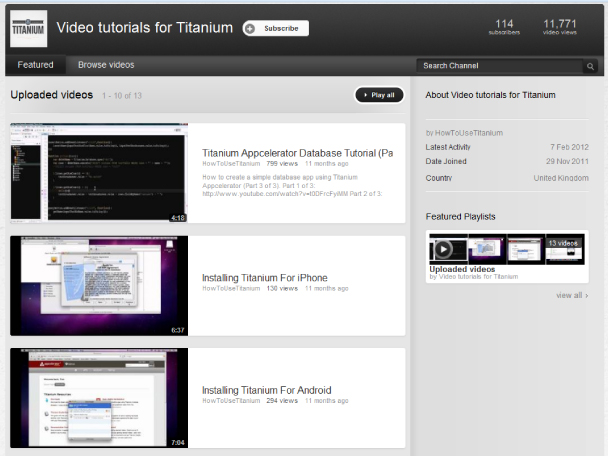Click HowToUseTitanium under Android video
The height and width of the screenshot is (456, 608).
(x=231, y=401)
